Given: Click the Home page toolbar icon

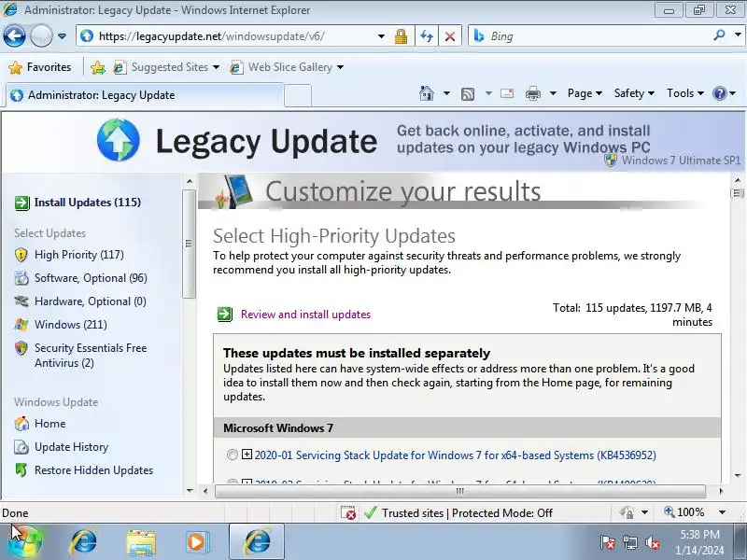Looking at the screenshot, I should click(x=427, y=93).
